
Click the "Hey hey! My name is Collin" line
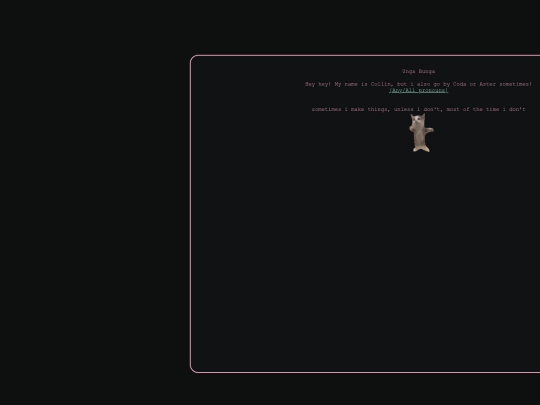(418, 84)
